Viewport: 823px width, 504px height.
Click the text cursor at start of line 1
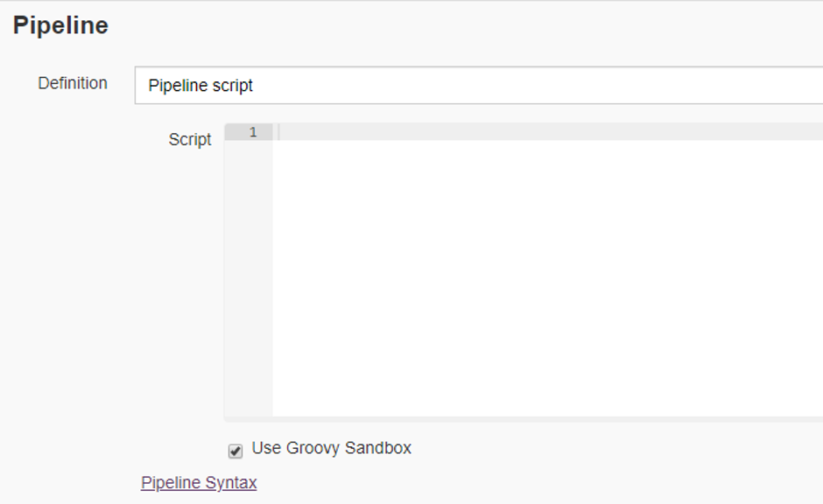point(279,132)
